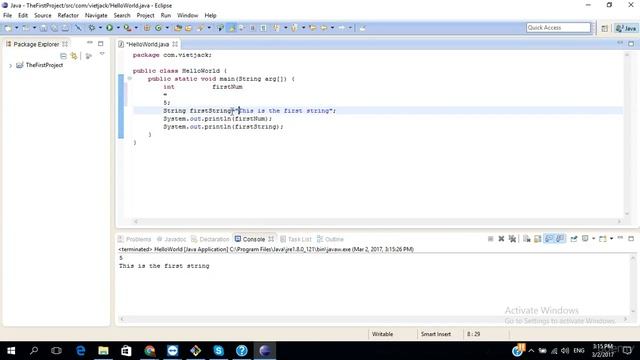Click the New Java Class green icon
Image resolution: width=640 pixels, height=360 pixels.
(x=158, y=28)
